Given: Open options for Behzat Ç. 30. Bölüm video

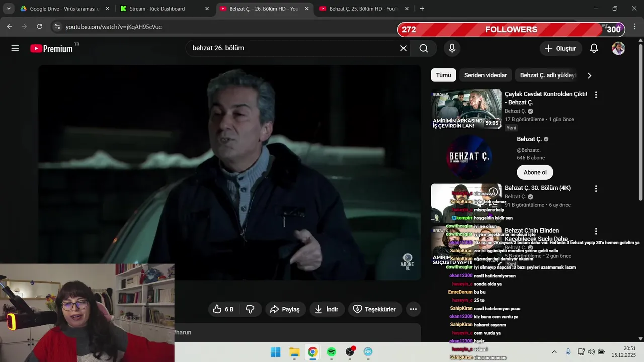Looking at the screenshot, I should point(596,189).
